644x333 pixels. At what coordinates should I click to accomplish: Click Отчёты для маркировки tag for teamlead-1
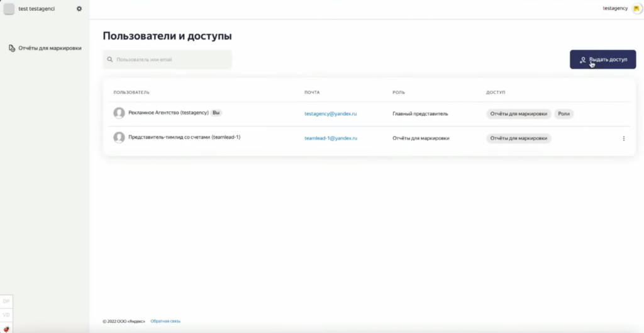pyautogui.click(x=519, y=138)
